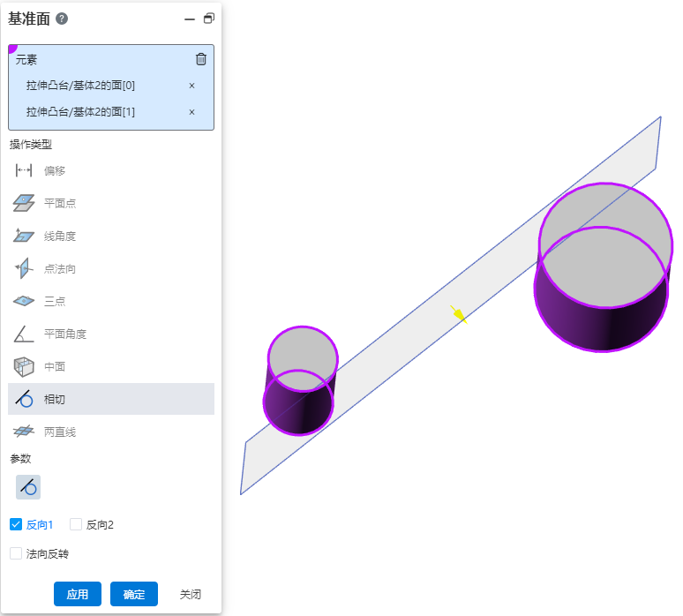683x616 pixels.
Task: Click the 确定 confirm button
Action: point(134,594)
